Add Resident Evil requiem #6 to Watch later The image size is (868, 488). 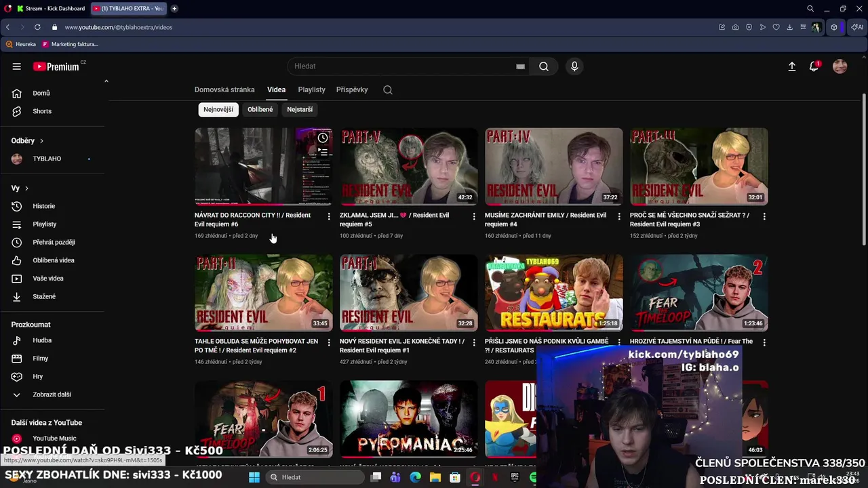323,138
